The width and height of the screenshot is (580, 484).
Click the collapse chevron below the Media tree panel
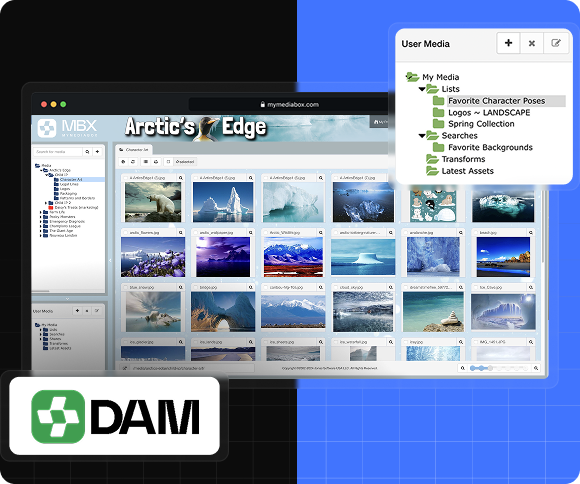(x=67, y=299)
